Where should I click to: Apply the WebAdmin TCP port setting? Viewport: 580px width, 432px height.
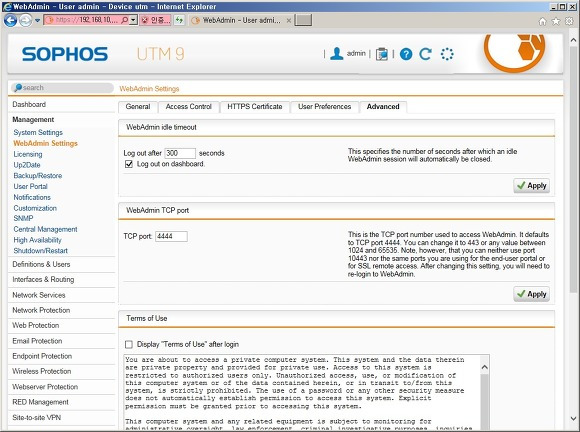[532, 294]
